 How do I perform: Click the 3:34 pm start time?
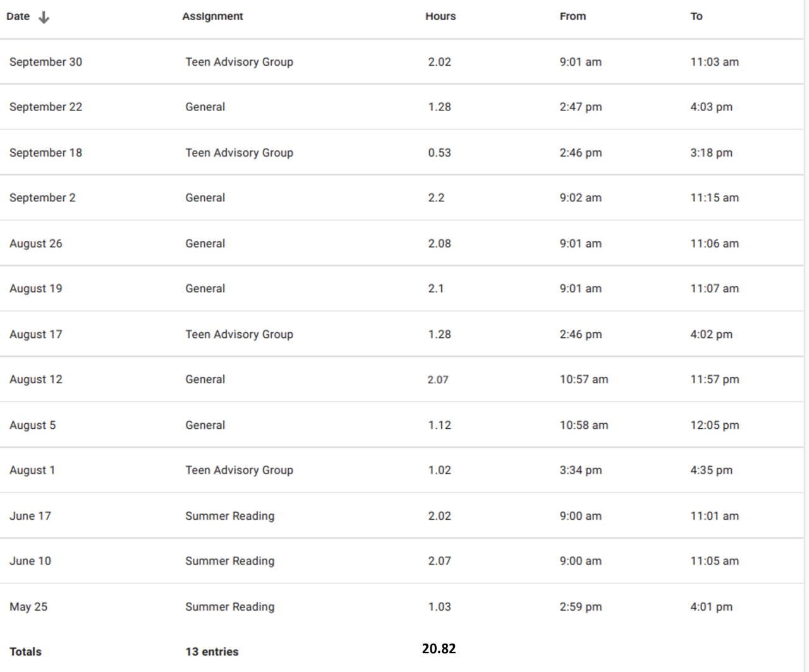pos(581,471)
